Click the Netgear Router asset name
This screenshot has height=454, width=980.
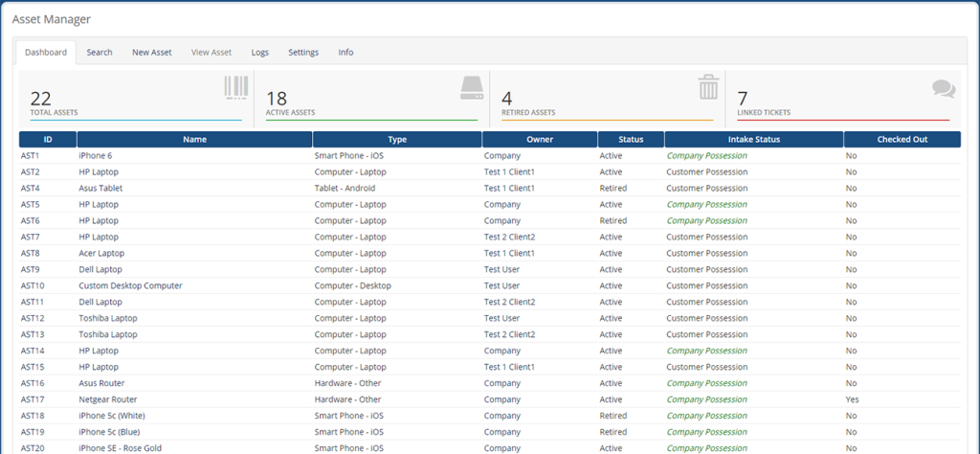click(x=107, y=399)
